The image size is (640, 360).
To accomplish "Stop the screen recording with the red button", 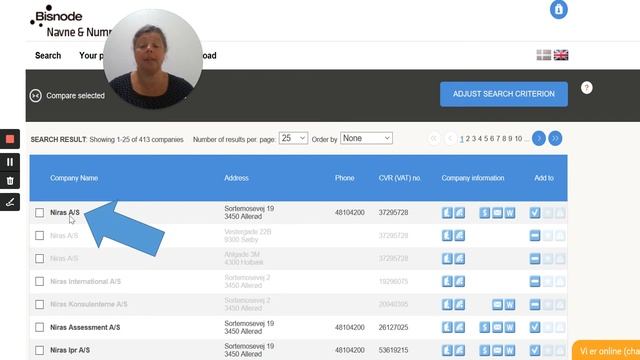I will pos(10,139).
